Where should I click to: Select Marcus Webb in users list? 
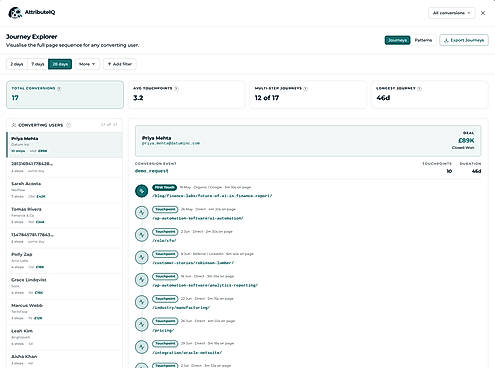click(64, 312)
